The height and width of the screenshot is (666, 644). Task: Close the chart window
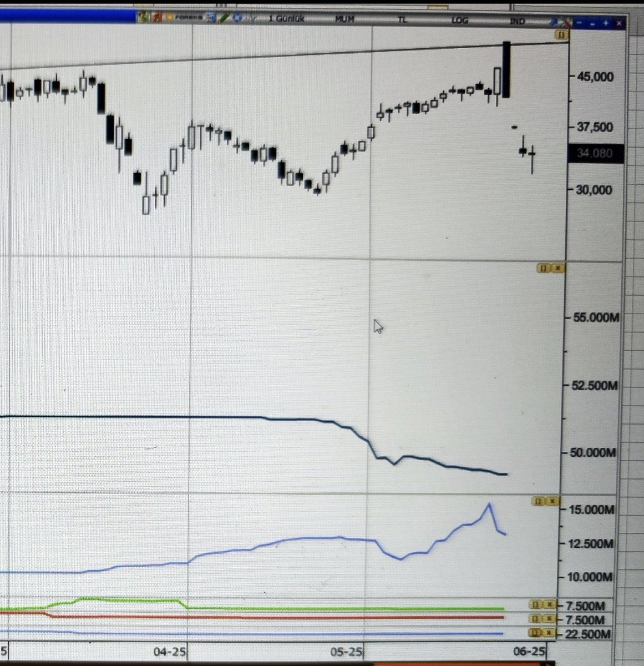[x=619, y=23]
